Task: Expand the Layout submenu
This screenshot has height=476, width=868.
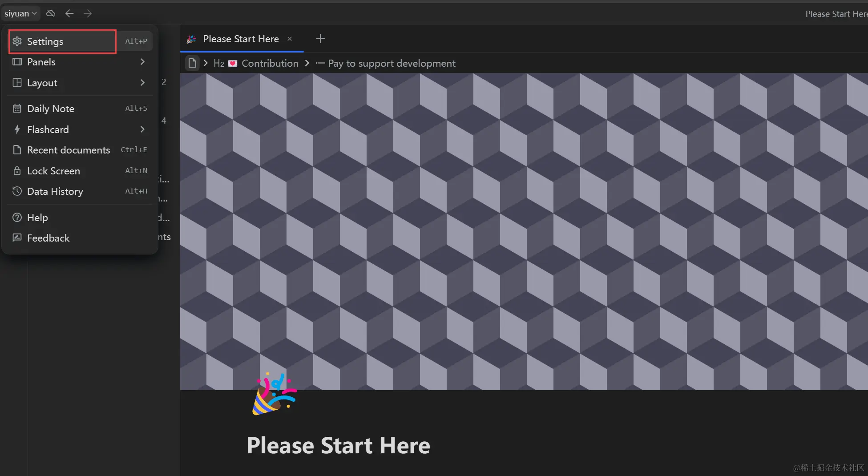Action: click(142, 83)
